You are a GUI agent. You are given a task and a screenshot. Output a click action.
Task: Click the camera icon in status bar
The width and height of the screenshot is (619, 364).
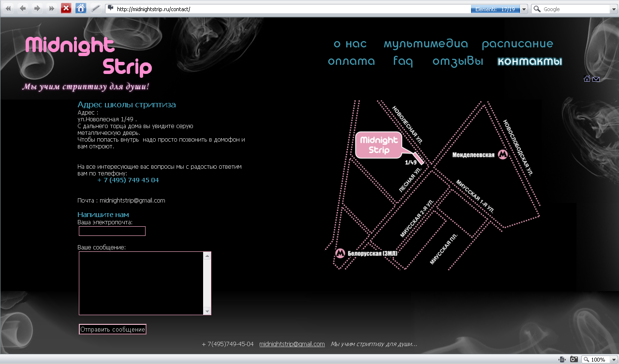pyautogui.click(x=574, y=359)
